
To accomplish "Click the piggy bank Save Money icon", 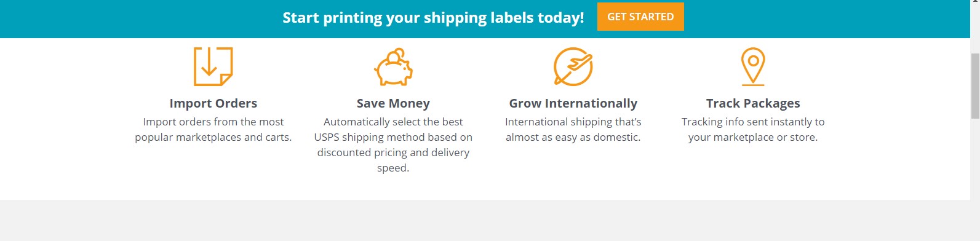I will (393, 66).
